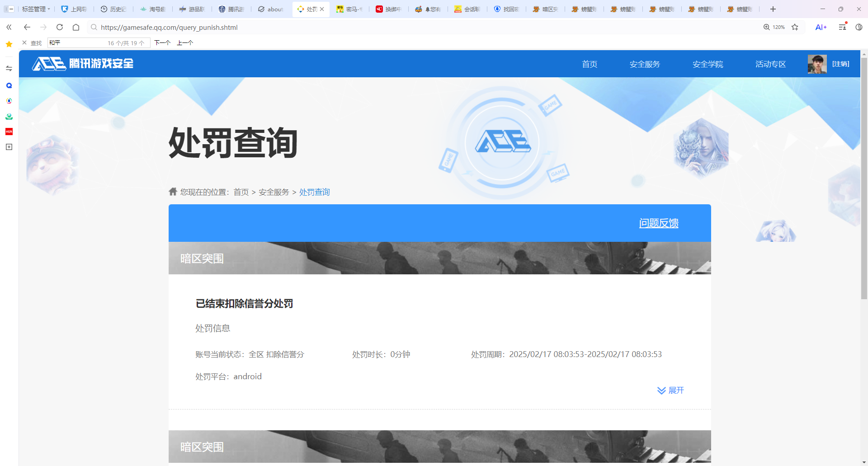The width and height of the screenshot is (868, 466).
Task: Go back with the back arrow
Action: point(27,27)
